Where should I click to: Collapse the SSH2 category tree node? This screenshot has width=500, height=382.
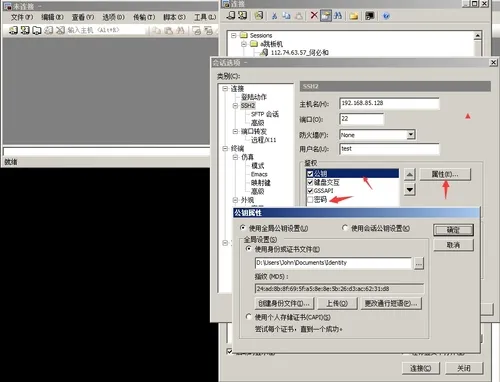click(x=235, y=106)
